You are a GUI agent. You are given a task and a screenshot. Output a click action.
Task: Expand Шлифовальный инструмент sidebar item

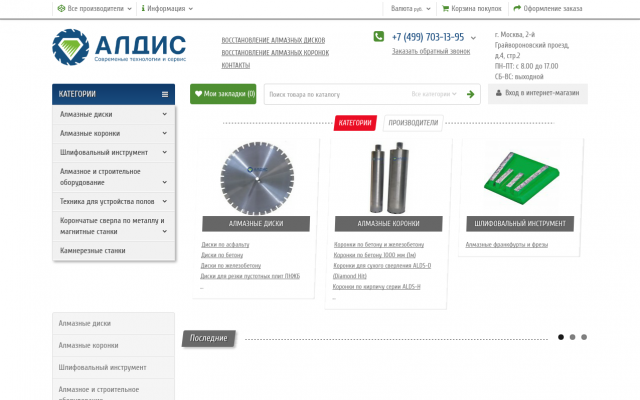point(164,152)
